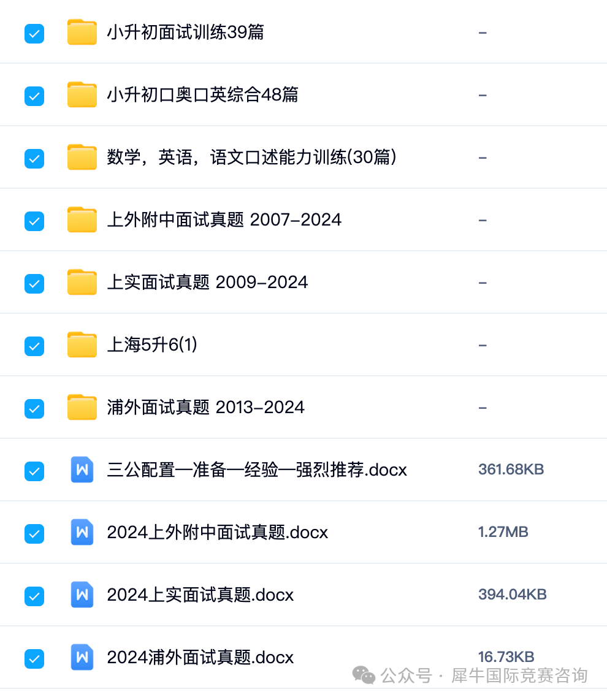Click the folder icon for 数学，英语，语文口述能力训练(30篇)
607x700 pixels.
82,158
